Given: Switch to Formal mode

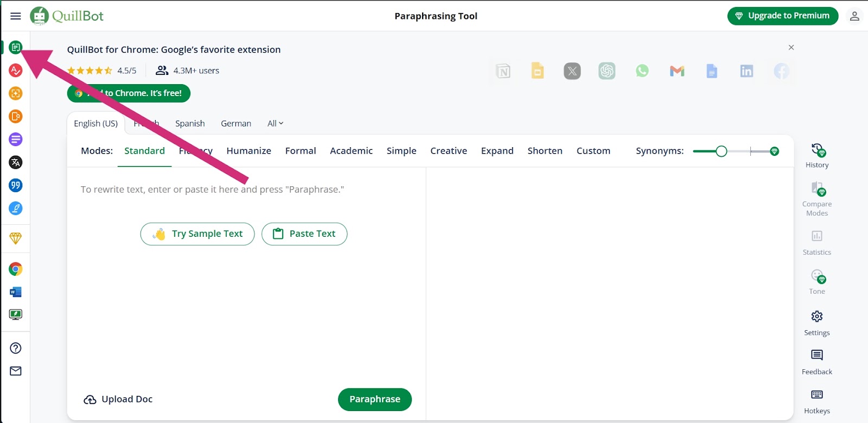Looking at the screenshot, I should (x=301, y=151).
